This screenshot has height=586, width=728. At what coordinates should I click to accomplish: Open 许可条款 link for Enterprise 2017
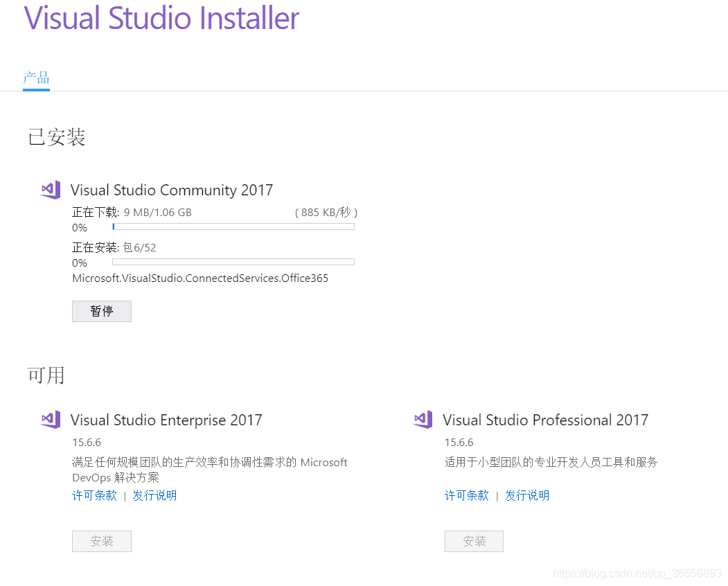(94, 495)
